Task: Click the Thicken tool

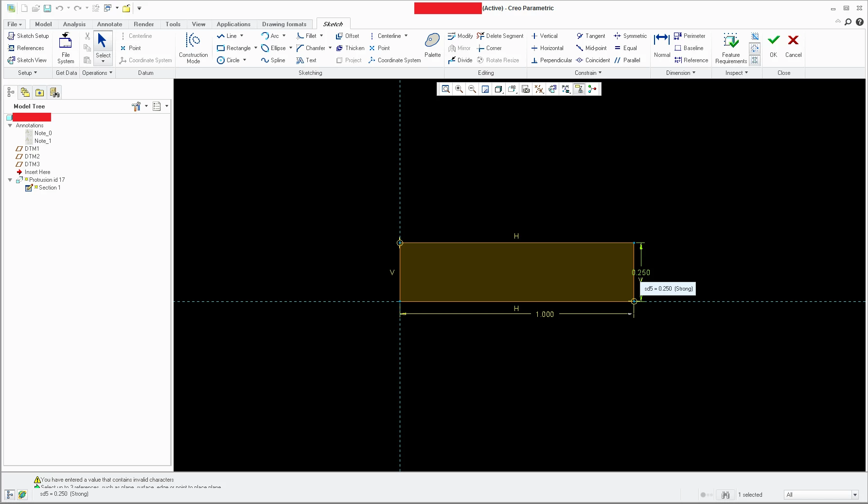Action: (350, 48)
